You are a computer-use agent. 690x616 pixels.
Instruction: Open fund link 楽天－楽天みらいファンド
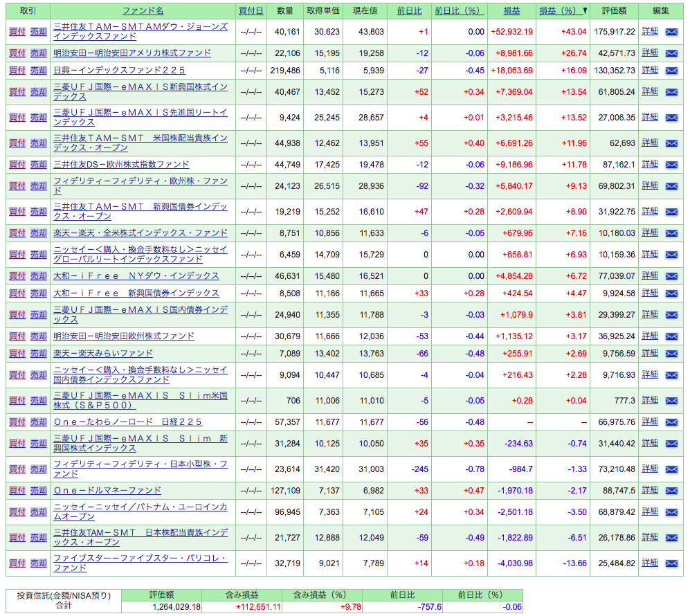[103, 354]
